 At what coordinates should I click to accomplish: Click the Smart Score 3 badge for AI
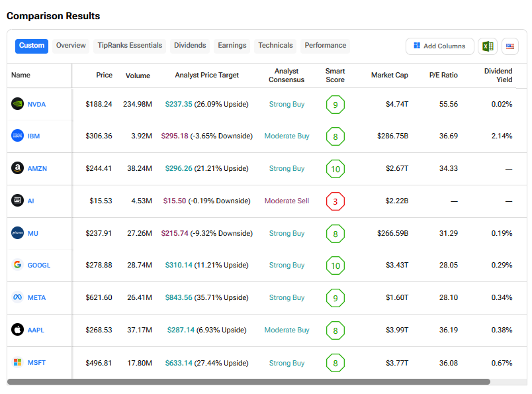335,201
